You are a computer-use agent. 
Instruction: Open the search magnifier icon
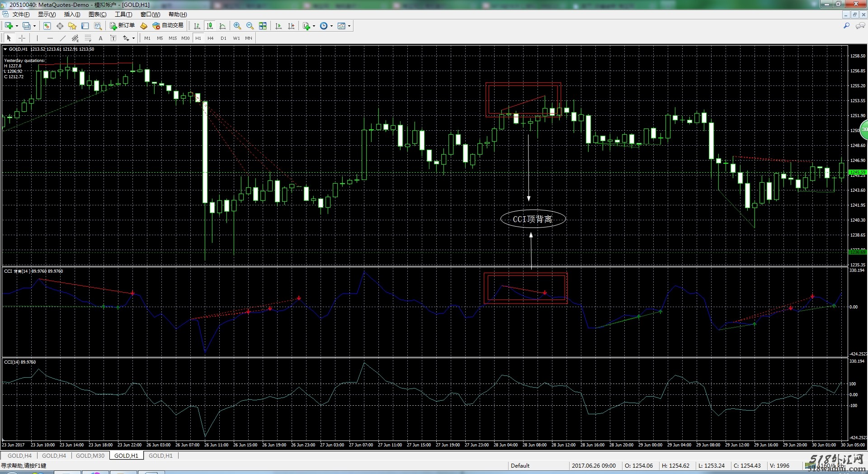(846, 26)
